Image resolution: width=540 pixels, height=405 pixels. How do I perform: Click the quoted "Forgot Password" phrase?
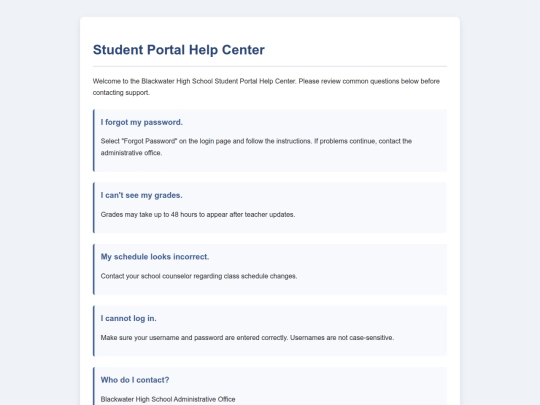tap(149, 141)
